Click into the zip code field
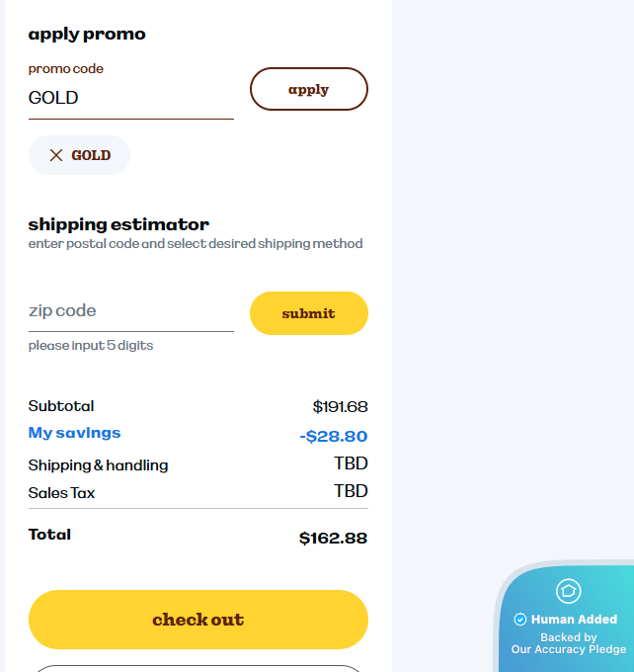 pos(130,311)
